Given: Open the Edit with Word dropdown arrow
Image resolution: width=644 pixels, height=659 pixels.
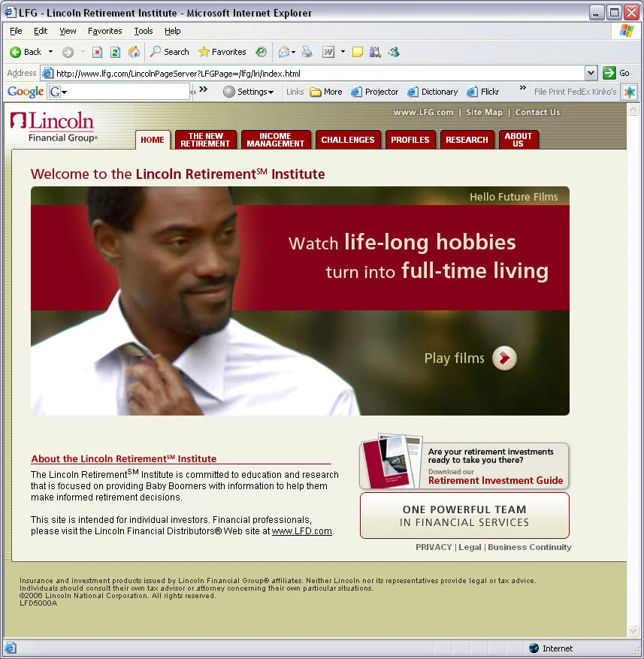Looking at the screenshot, I should pyautogui.click(x=343, y=52).
